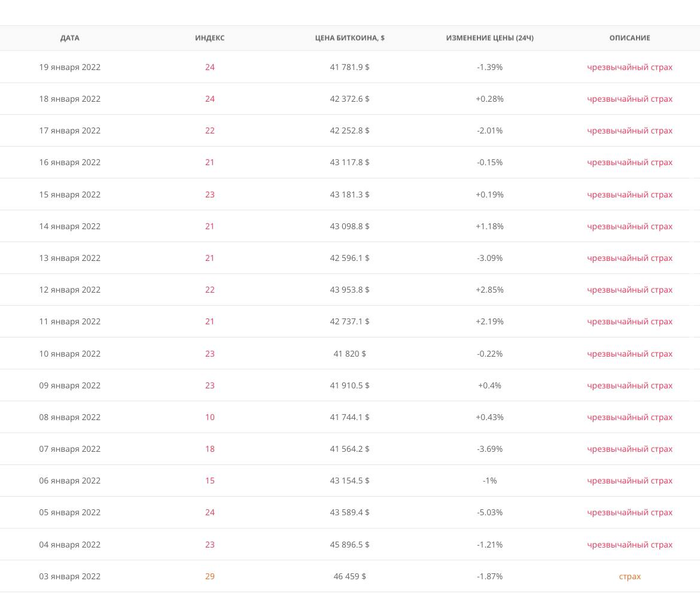700x602 pixels.
Task: Click the -3.69% price change cell
Action: (490, 449)
